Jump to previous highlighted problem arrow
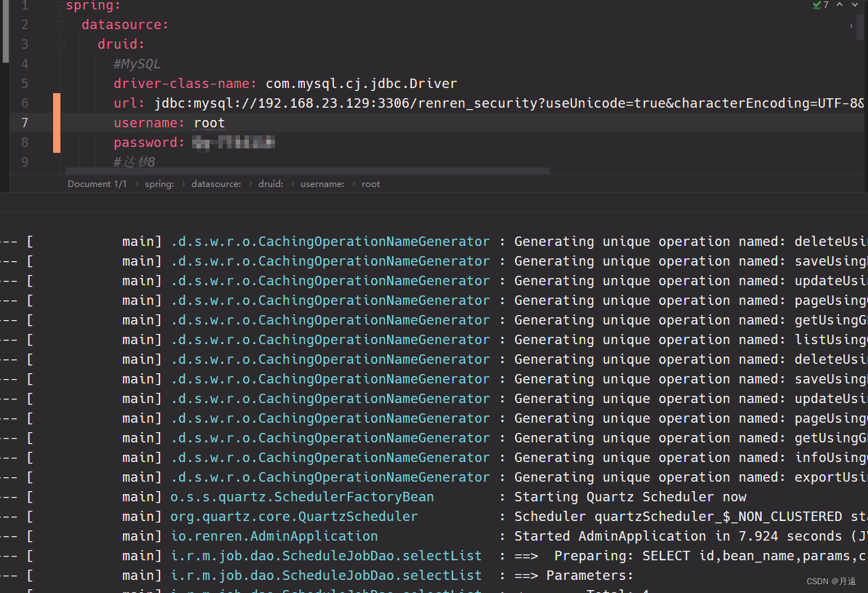The height and width of the screenshot is (593, 868). [x=840, y=4]
